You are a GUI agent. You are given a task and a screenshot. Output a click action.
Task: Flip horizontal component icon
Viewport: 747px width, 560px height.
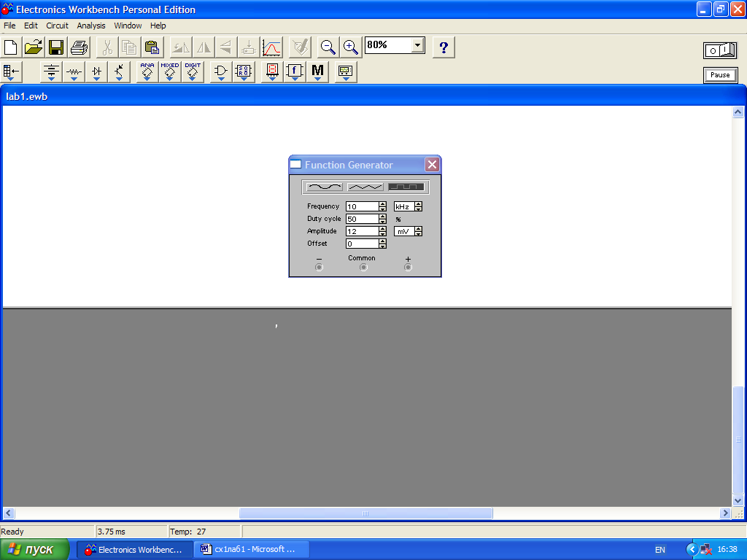click(x=204, y=47)
